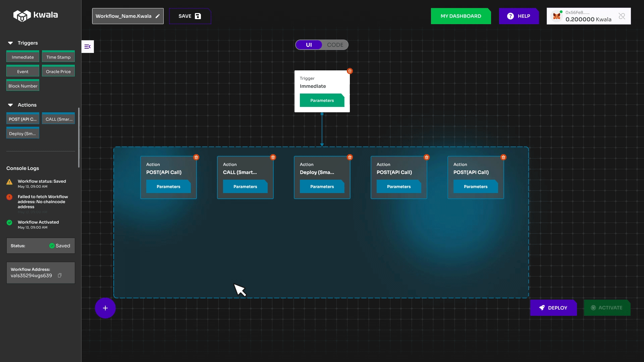Click the MetaMask fox icon
This screenshot has height=362, width=644.
pyautogui.click(x=557, y=16)
